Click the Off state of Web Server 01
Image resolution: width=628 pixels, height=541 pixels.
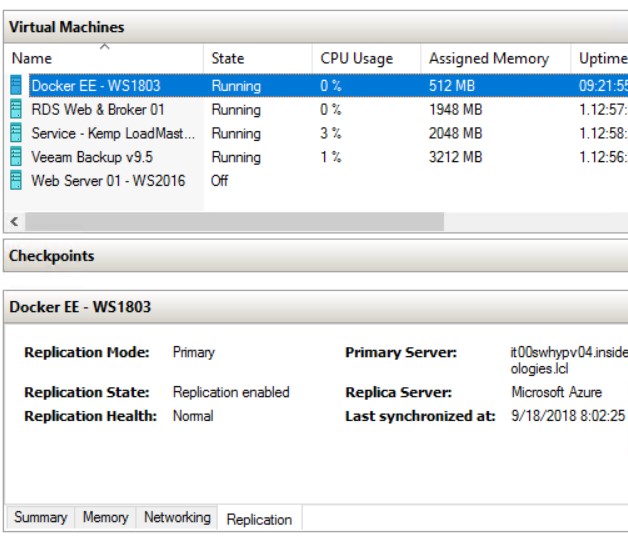tap(219, 181)
